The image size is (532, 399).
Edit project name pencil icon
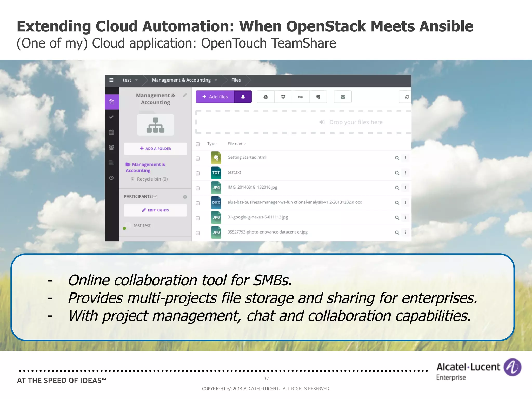(185, 95)
